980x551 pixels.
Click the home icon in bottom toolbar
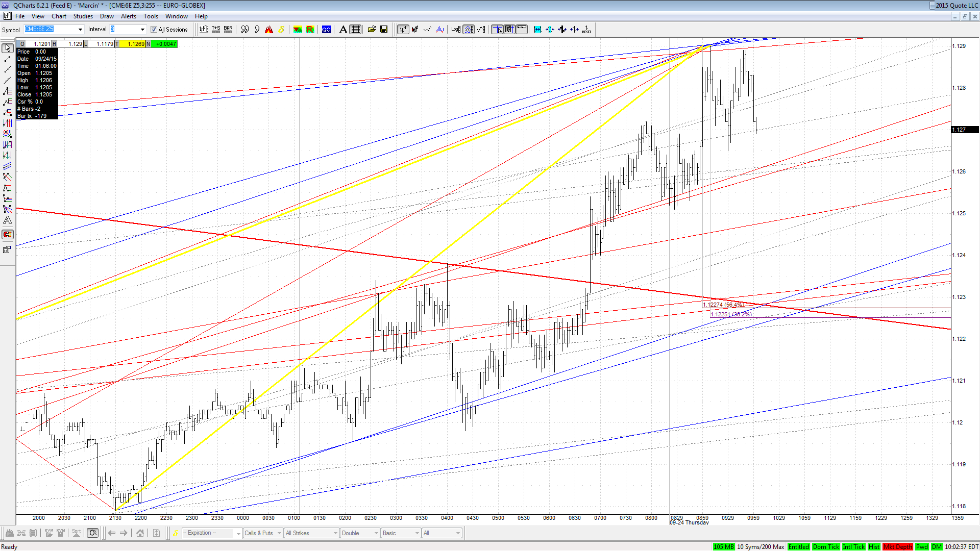point(140,533)
